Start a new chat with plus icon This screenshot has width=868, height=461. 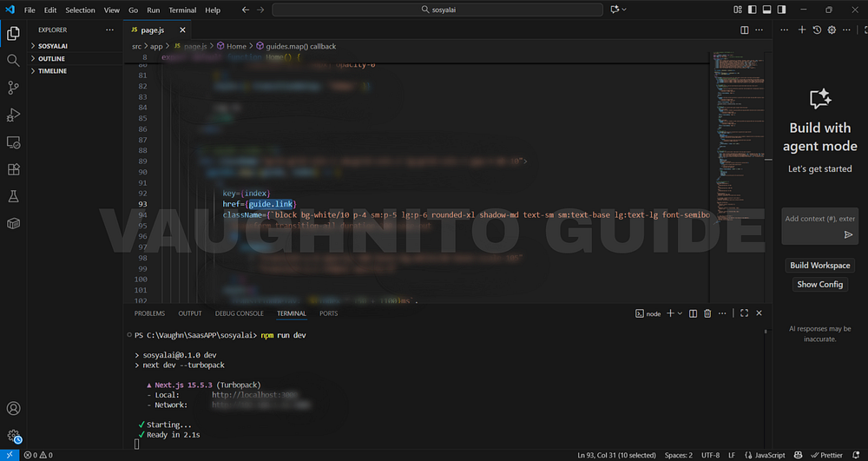(801, 30)
